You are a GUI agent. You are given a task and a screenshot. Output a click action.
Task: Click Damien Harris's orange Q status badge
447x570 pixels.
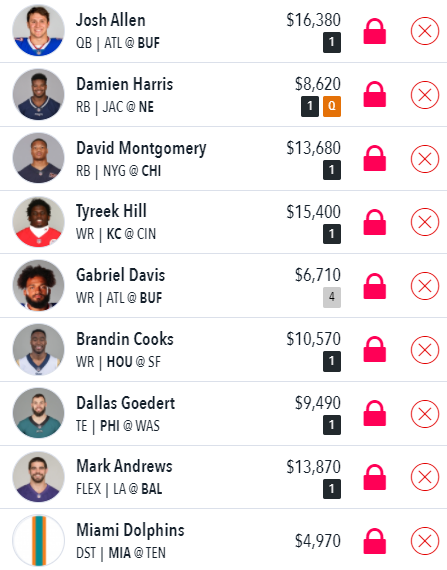(332, 106)
